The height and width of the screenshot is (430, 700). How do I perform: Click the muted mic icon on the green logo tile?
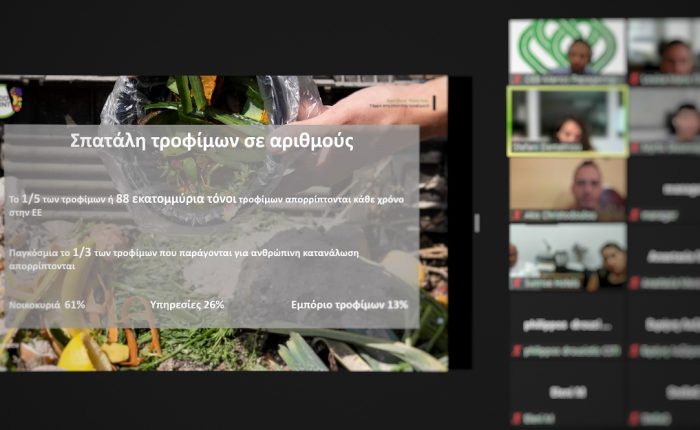tap(517, 79)
